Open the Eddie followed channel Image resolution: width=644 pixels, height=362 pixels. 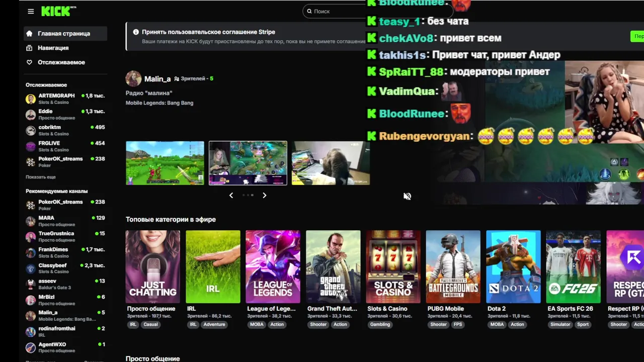65,114
